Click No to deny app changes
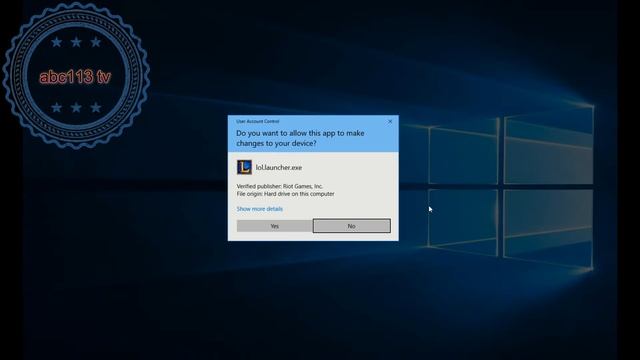 coord(351,226)
